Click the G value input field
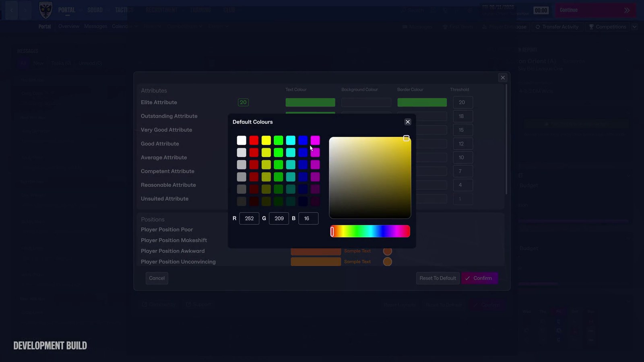Screen dimensions: 644x362 [279, 218]
